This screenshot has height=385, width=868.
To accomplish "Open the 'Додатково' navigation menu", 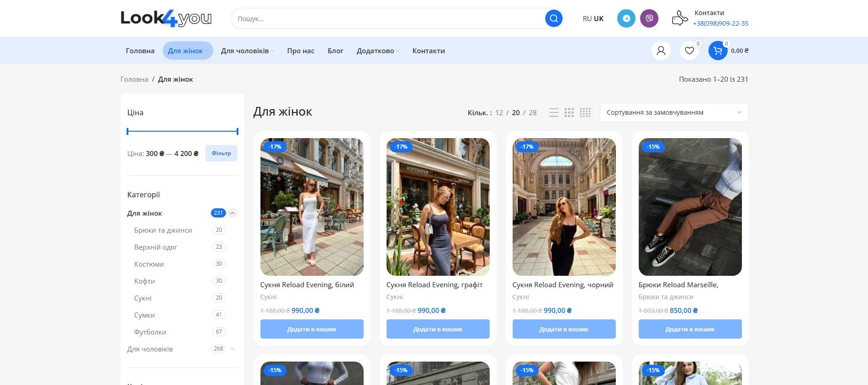I will (x=378, y=50).
